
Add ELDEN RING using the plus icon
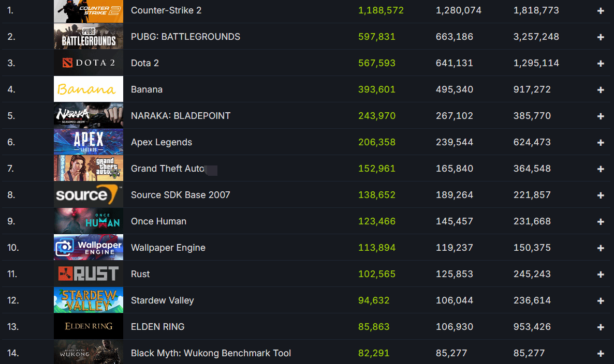(601, 327)
